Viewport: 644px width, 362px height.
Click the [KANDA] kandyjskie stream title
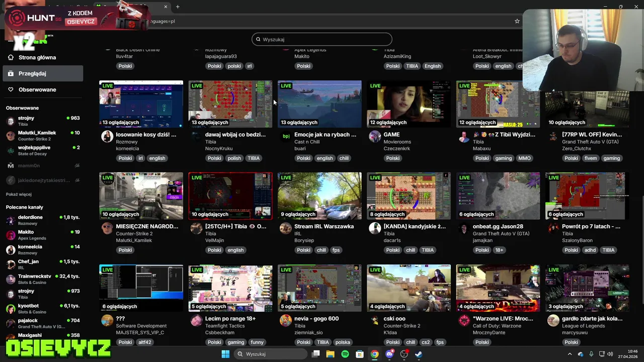pyautogui.click(x=415, y=226)
